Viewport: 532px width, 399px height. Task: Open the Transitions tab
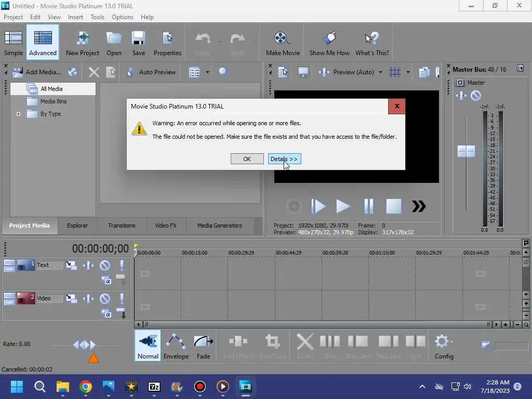click(x=122, y=225)
